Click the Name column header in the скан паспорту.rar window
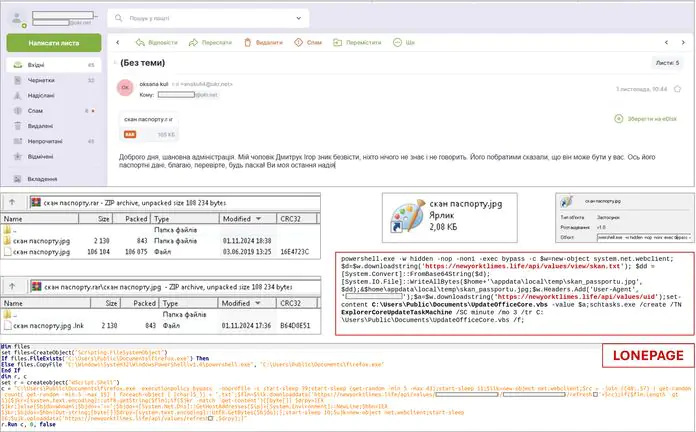The width and height of the screenshot is (696, 432). [40, 218]
